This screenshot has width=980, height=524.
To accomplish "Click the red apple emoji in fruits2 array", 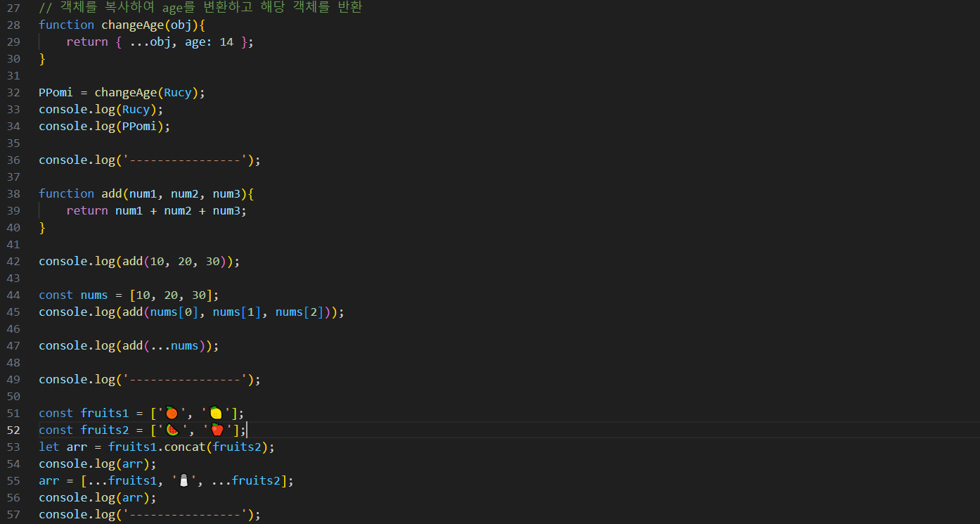I will pos(217,430).
